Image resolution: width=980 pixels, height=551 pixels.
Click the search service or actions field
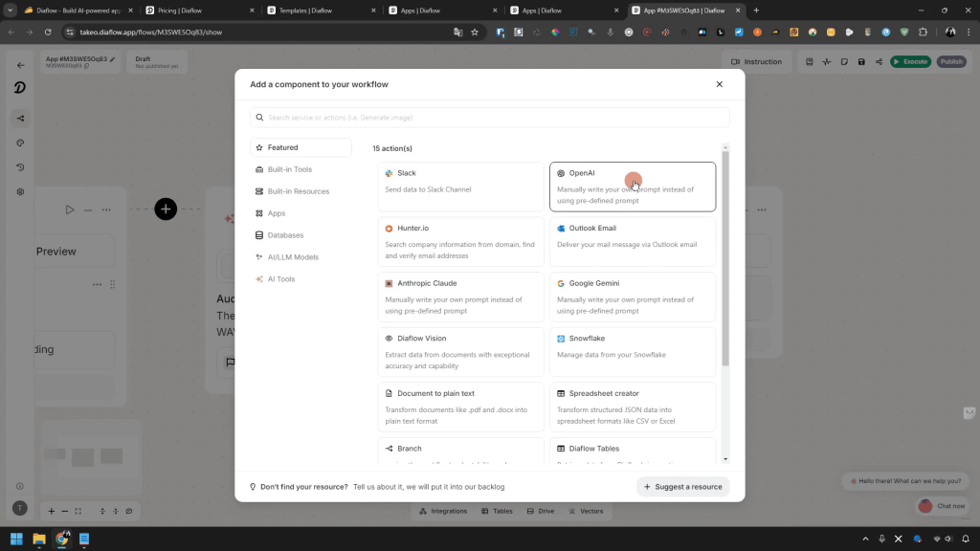[x=489, y=118]
